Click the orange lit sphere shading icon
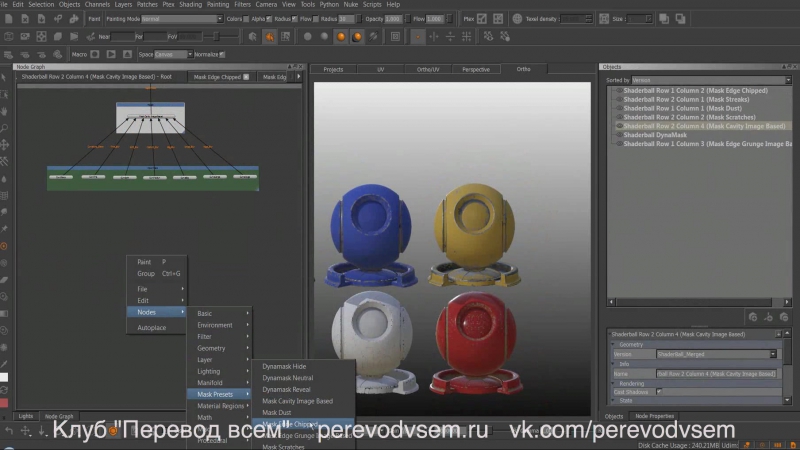The width and height of the screenshot is (800, 450). pos(341,37)
